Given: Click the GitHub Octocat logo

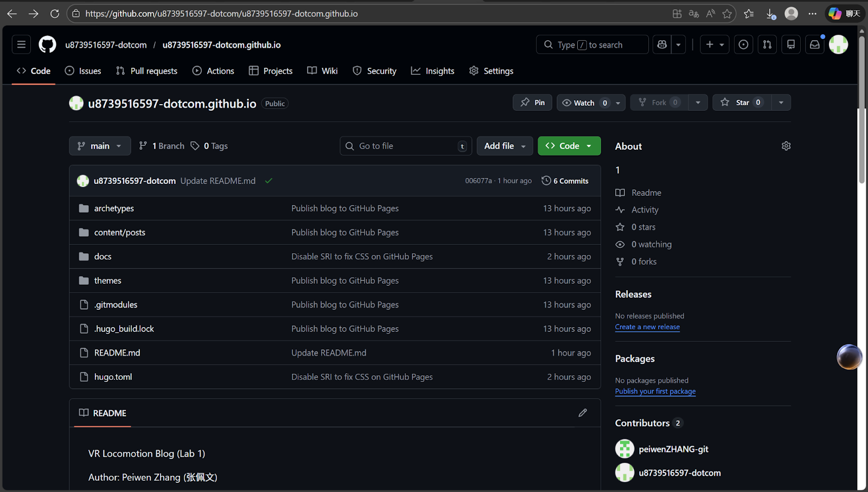Looking at the screenshot, I should 47,44.
